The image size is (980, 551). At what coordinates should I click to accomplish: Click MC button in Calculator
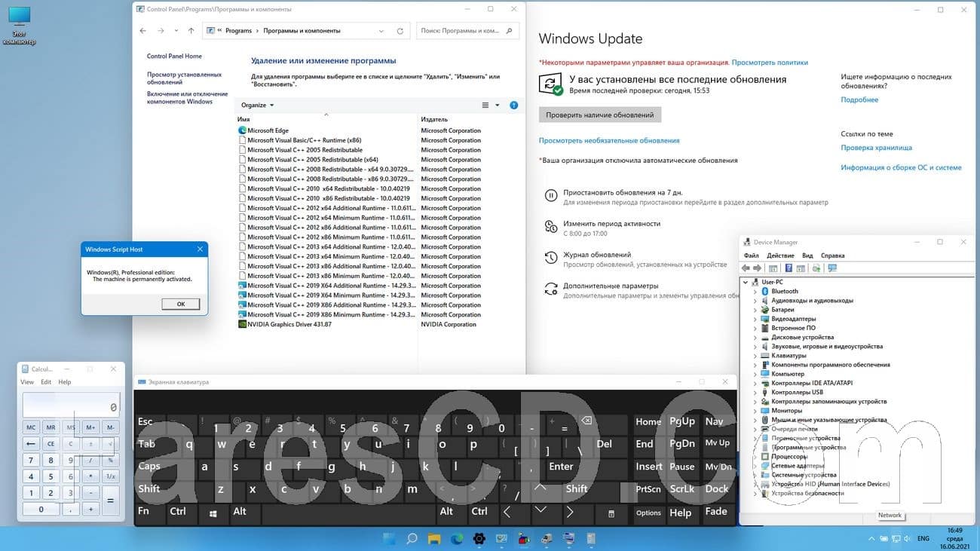click(x=31, y=427)
